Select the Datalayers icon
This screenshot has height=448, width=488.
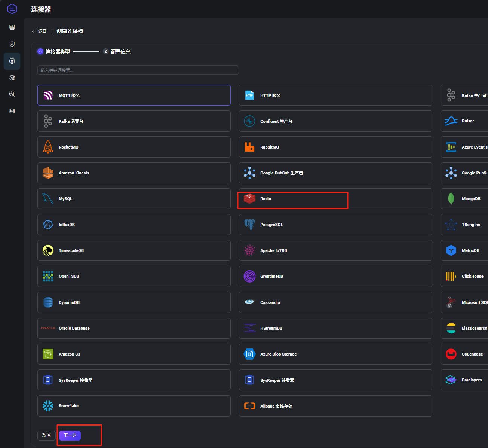click(451, 380)
